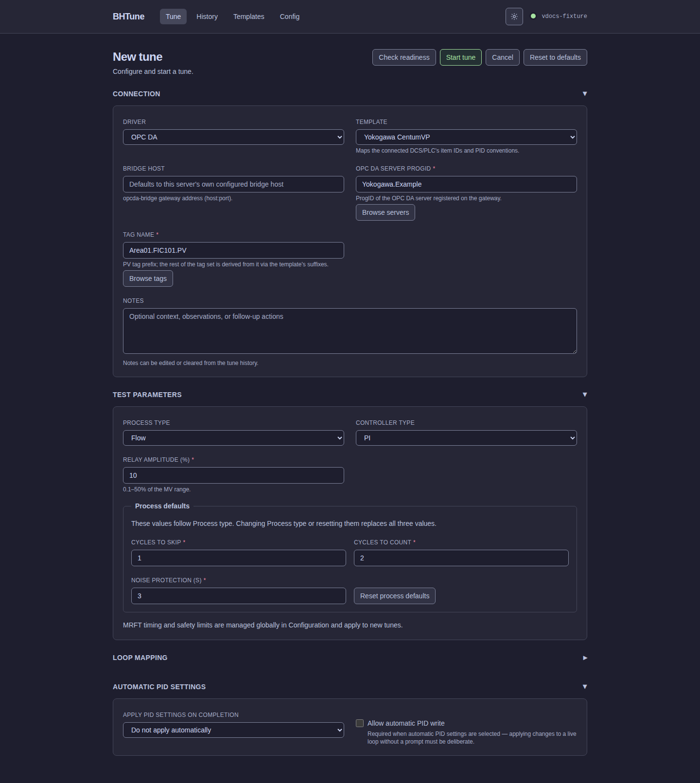Reset process defaults
This screenshot has height=783, width=700.
395,596
